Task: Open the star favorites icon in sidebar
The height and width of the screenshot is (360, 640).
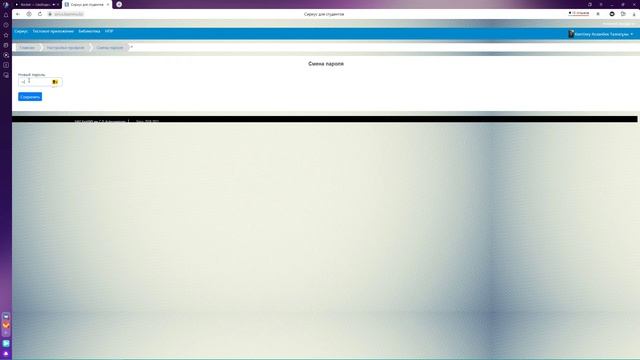Action: tap(6, 35)
